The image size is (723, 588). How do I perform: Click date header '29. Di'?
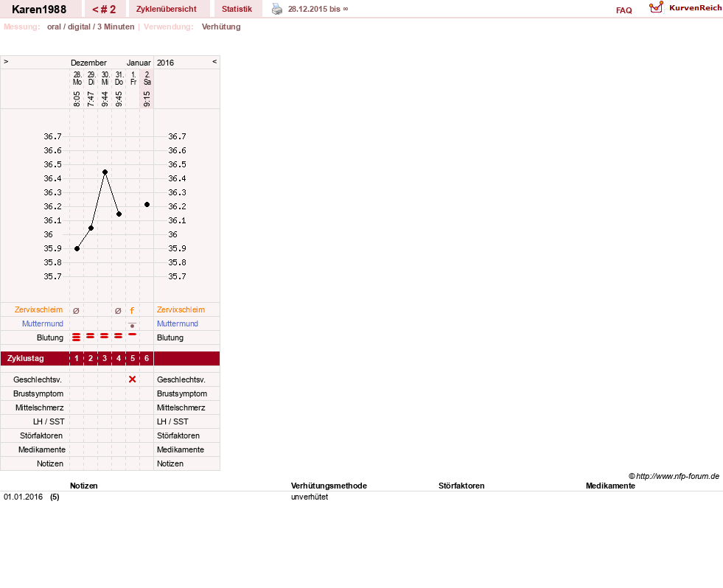click(91, 78)
